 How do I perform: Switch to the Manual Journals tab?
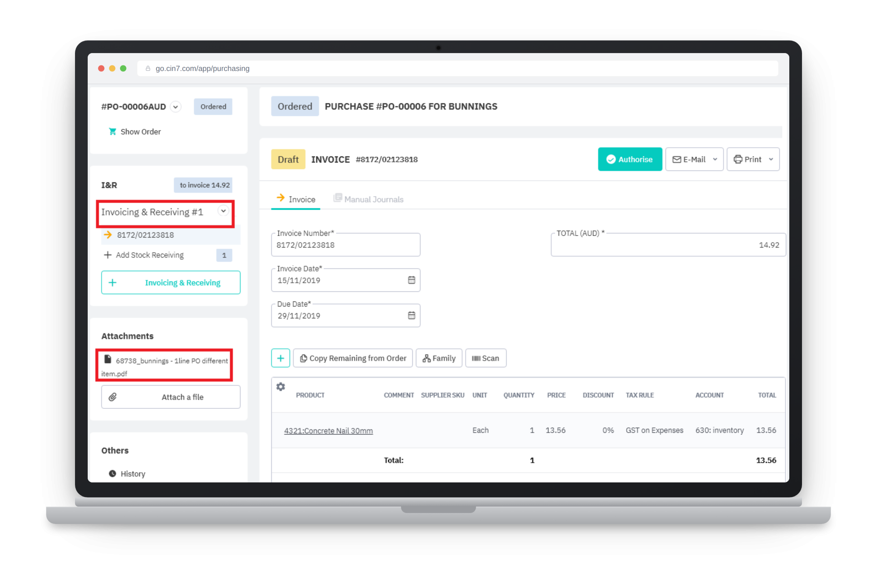click(368, 199)
